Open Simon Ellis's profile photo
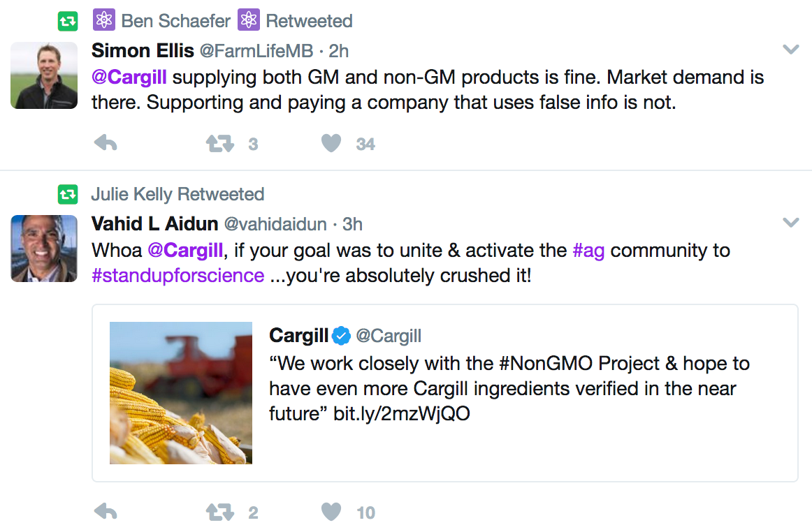Screen dimensions: 812x532 point(44,75)
